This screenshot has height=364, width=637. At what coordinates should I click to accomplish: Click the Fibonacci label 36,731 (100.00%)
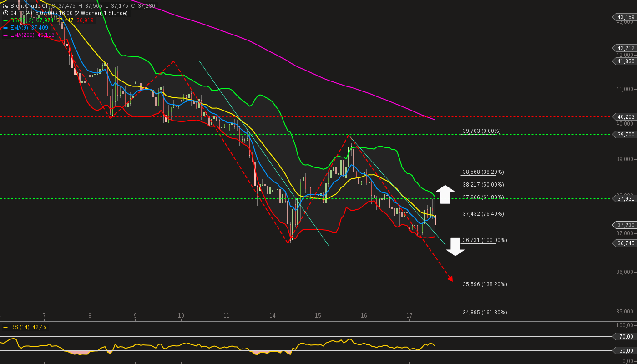coord(485,240)
